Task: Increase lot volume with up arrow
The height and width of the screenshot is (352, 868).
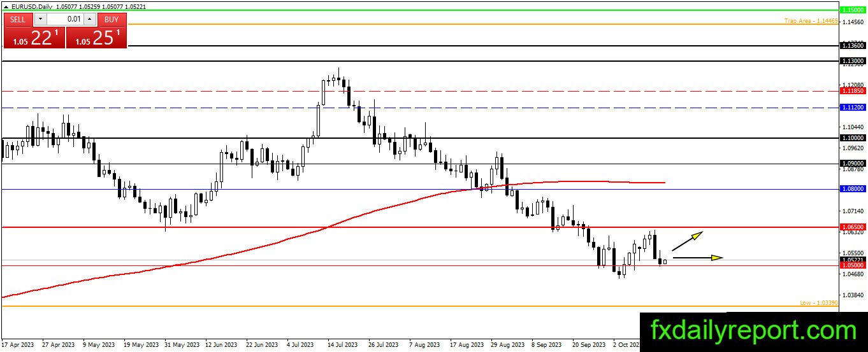Action: [x=90, y=19]
